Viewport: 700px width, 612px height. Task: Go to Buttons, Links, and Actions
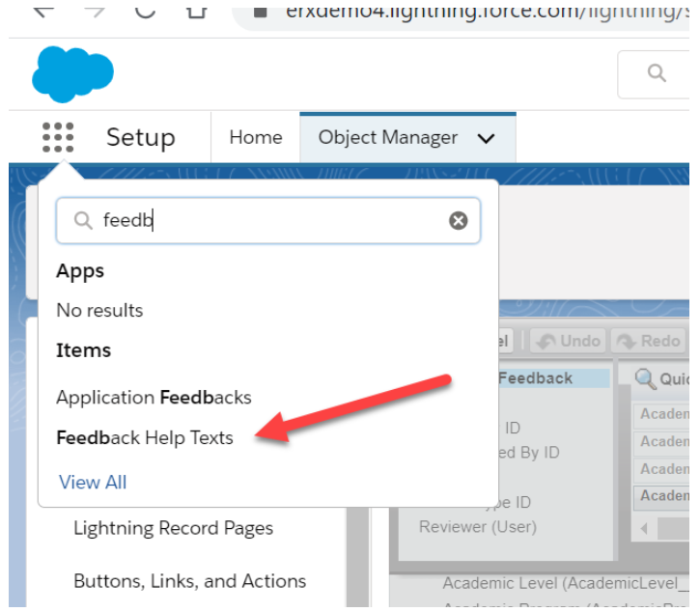pos(189,581)
